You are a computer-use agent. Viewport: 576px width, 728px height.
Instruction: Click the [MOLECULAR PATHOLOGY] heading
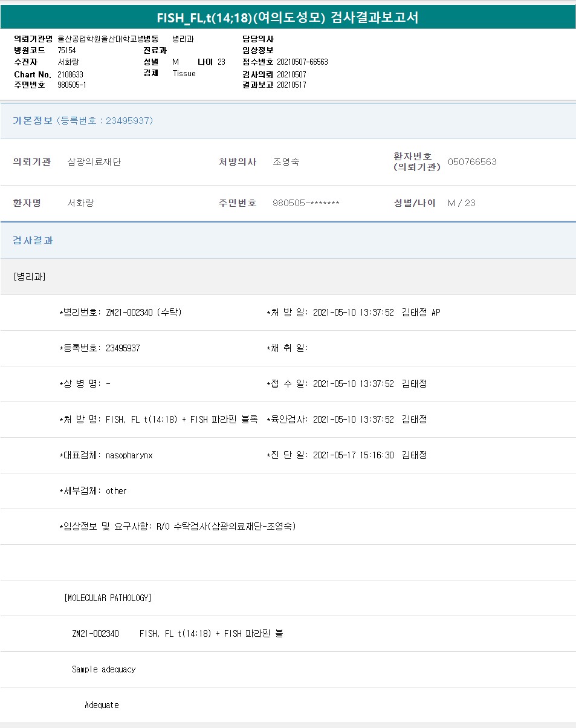click(x=108, y=598)
